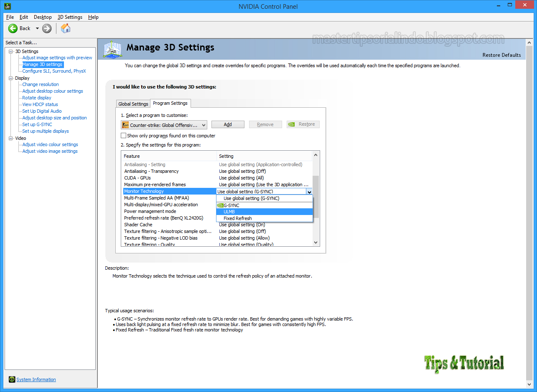Open the System Information link
This screenshot has height=392, width=537.
tap(36, 379)
